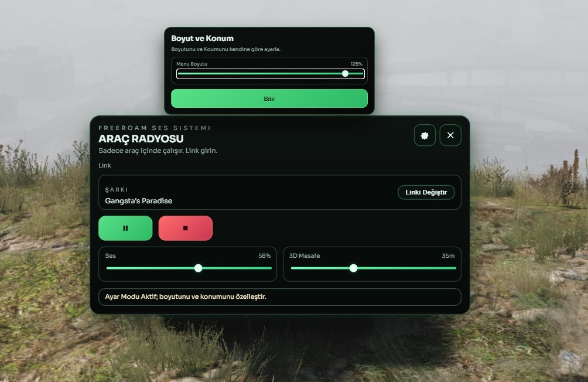
Task: Click the 35m distance value
Action: coord(448,255)
